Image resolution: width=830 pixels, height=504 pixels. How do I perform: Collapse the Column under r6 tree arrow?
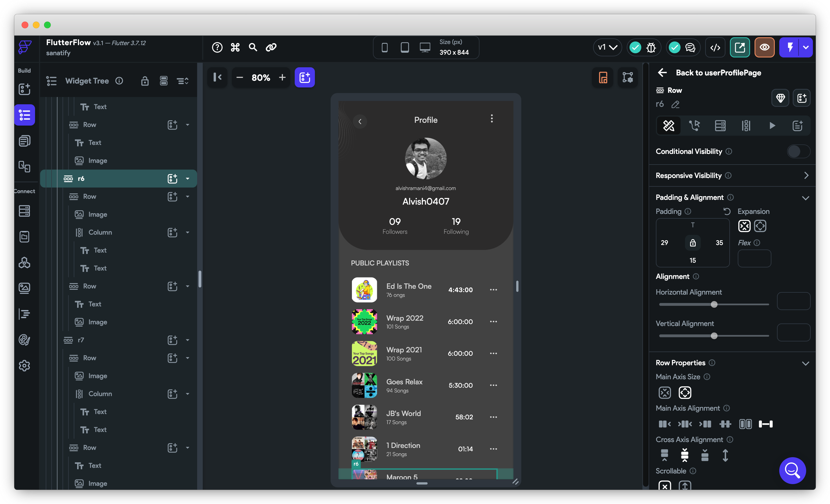187,232
